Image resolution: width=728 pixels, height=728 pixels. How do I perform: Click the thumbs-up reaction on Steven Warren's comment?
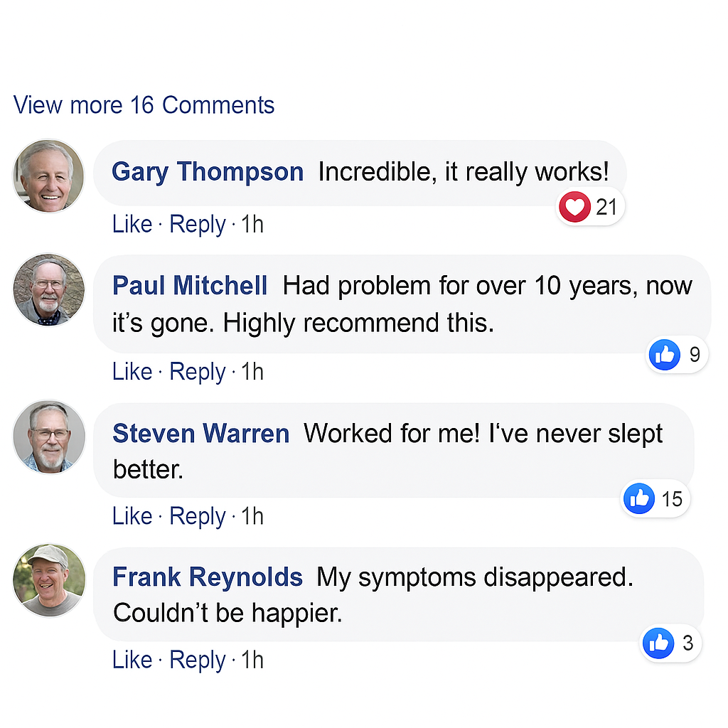point(639,498)
